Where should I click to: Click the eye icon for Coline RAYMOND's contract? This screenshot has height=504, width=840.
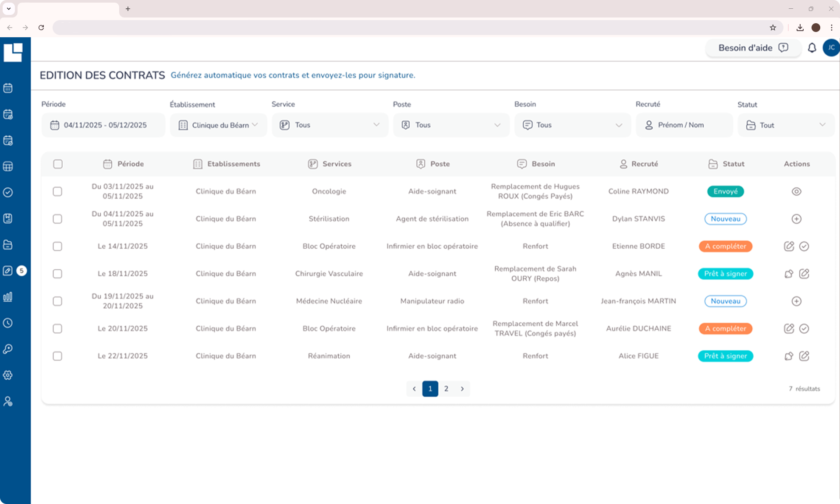click(x=796, y=191)
